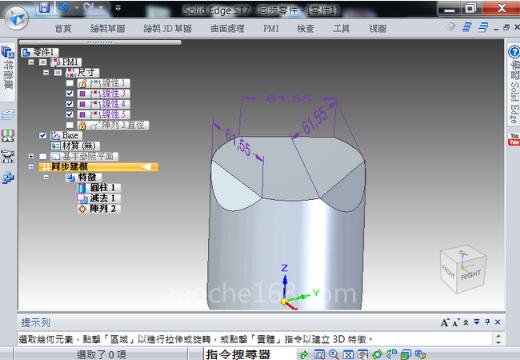This screenshot has height=360, width=520.
Task: Click the Solid Edge application button
Action: (16, 17)
